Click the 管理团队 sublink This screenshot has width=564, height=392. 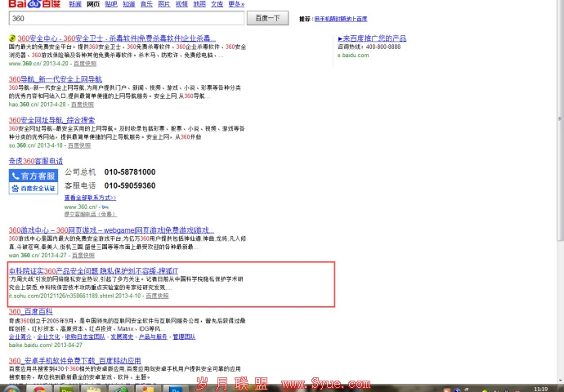coord(184,336)
